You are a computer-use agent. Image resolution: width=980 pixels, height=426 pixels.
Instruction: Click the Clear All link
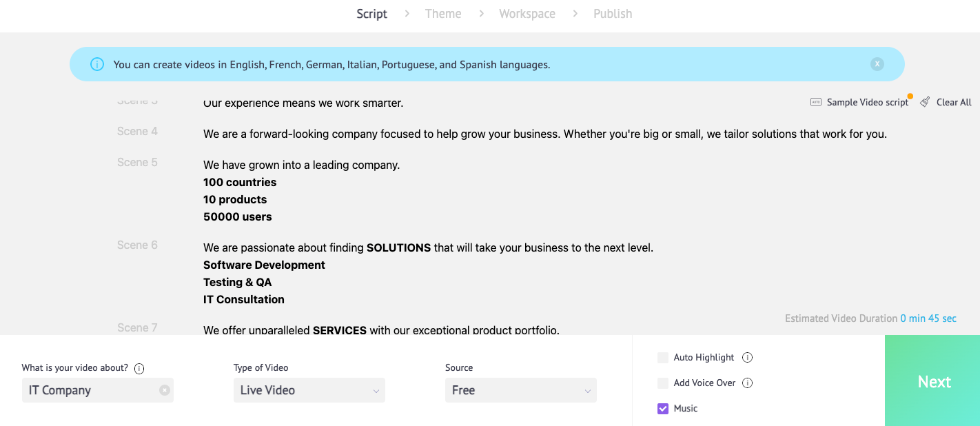point(954,102)
